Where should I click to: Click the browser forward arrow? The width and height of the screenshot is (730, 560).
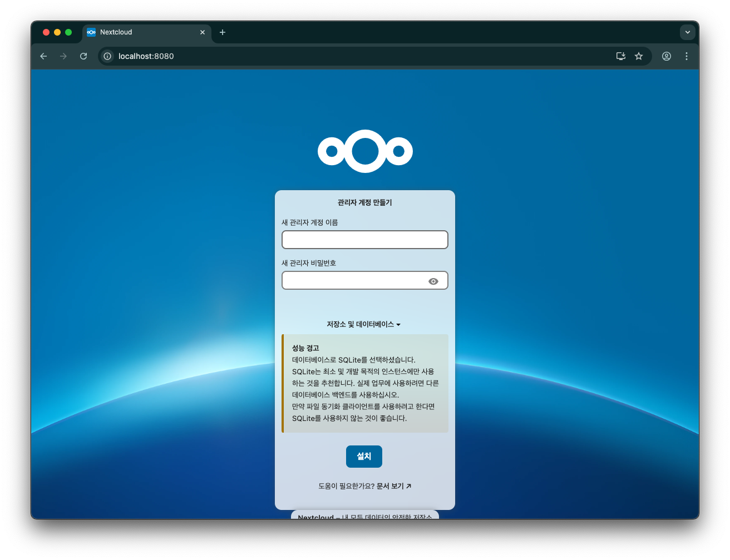click(63, 56)
